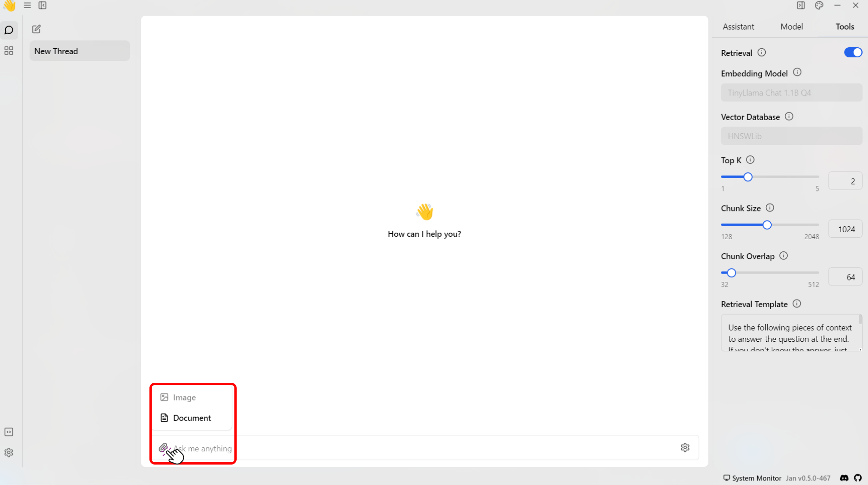The width and height of the screenshot is (868, 485).
Task: Open chat input settings gear icon
Action: 685,448
